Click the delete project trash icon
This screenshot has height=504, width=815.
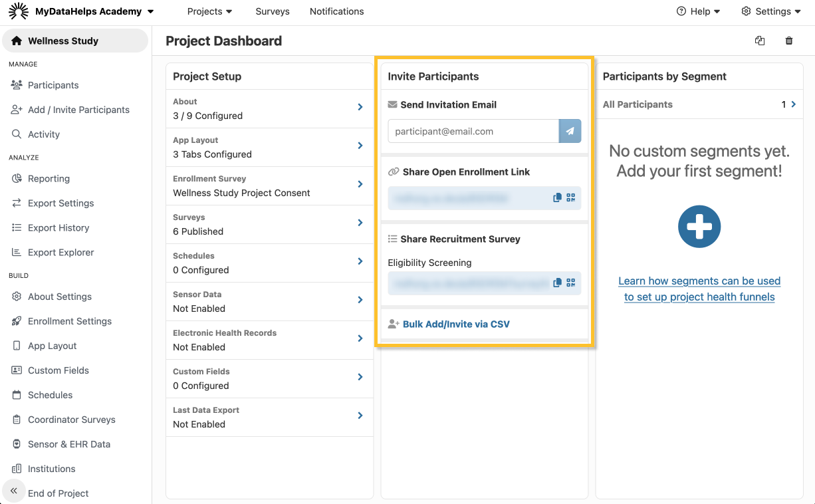789,41
